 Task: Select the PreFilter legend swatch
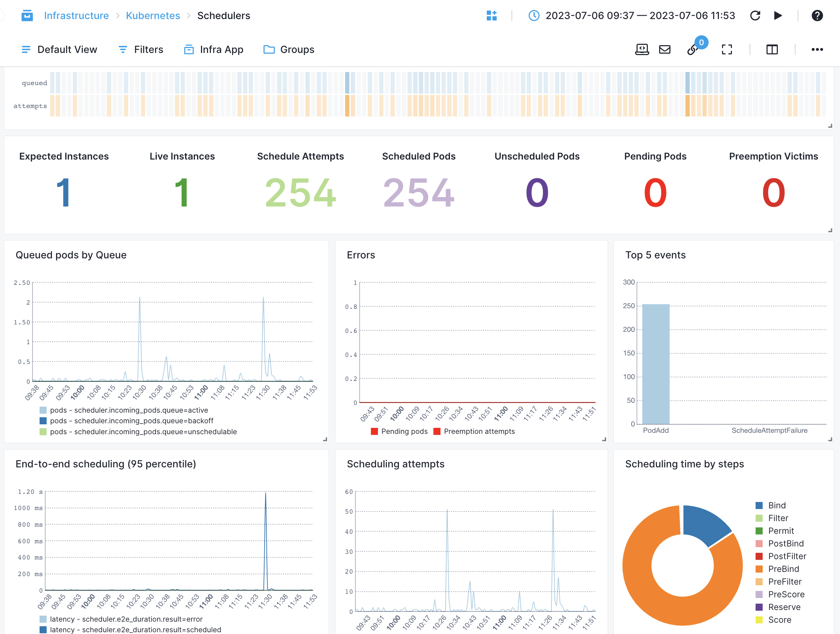[x=759, y=582]
